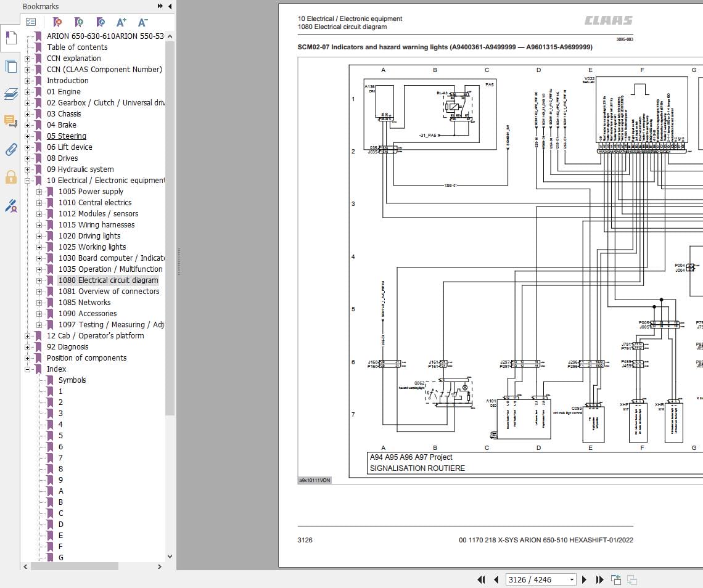The width and height of the screenshot is (703, 588).
Task: Expand the Bookmarks panel with the double-arrow icon
Action: click(160, 6)
